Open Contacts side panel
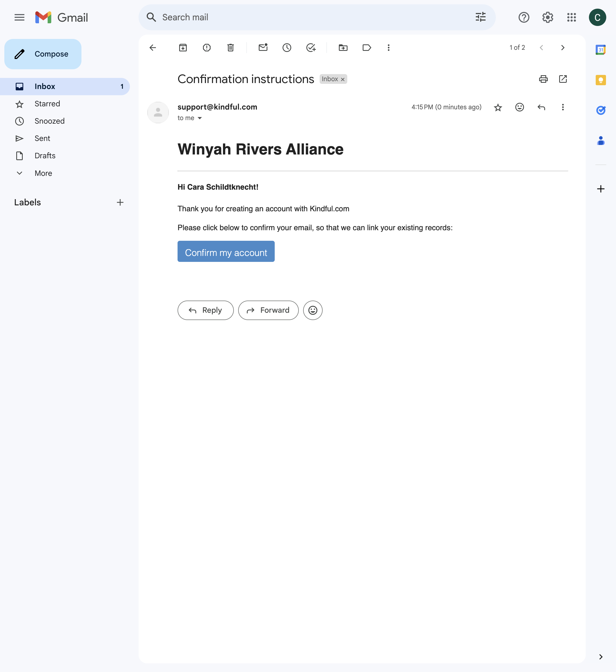The image size is (616, 672). [600, 141]
